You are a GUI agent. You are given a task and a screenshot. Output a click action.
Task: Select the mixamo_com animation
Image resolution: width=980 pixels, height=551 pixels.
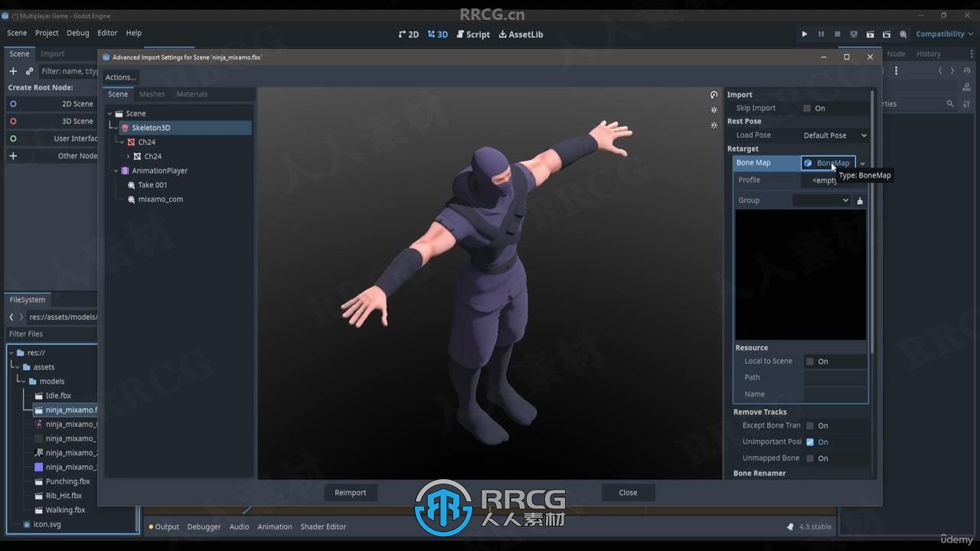coord(160,199)
